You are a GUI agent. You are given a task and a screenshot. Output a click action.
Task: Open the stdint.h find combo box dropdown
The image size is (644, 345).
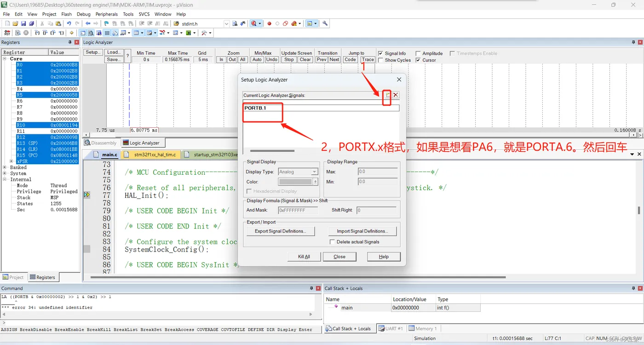[226, 23]
